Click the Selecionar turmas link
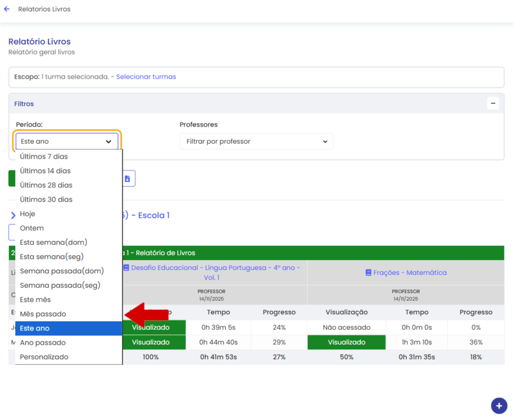514x420 pixels. tap(146, 76)
